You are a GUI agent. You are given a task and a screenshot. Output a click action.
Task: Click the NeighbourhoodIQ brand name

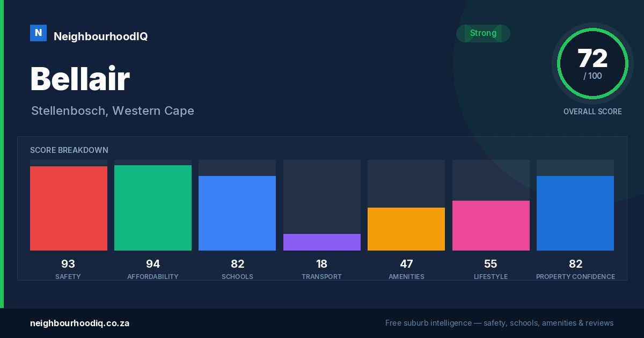(x=100, y=36)
